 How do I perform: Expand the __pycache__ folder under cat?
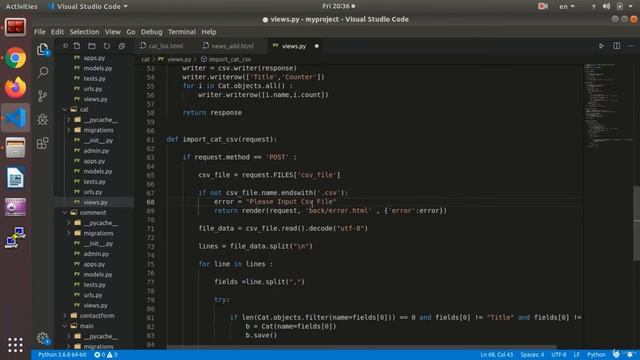click(x=69, y=120)
